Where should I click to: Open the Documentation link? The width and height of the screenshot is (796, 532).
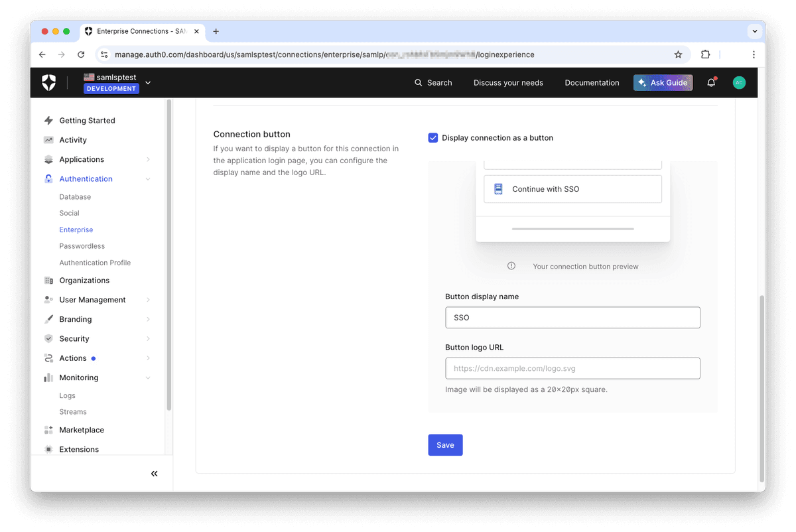[592, 83]
